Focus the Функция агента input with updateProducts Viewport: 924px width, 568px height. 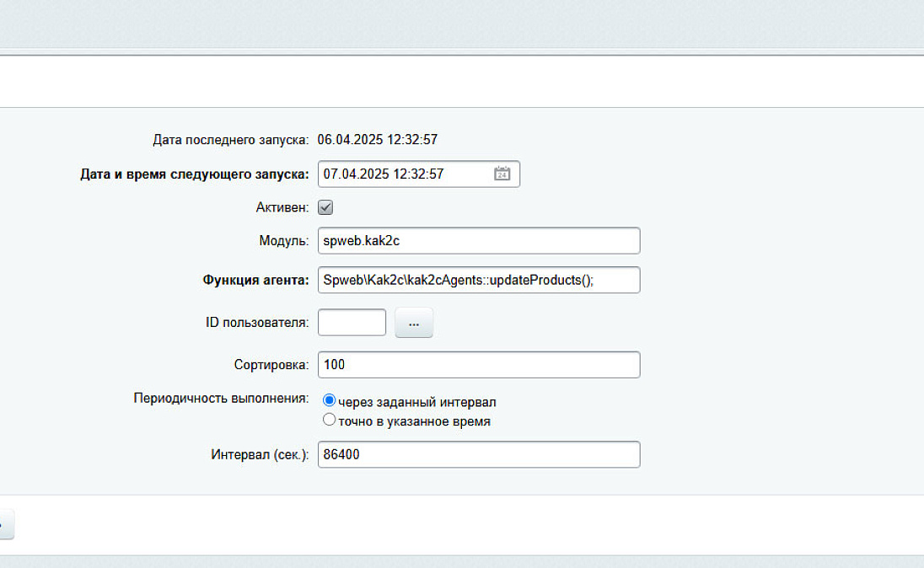(478, 280)
